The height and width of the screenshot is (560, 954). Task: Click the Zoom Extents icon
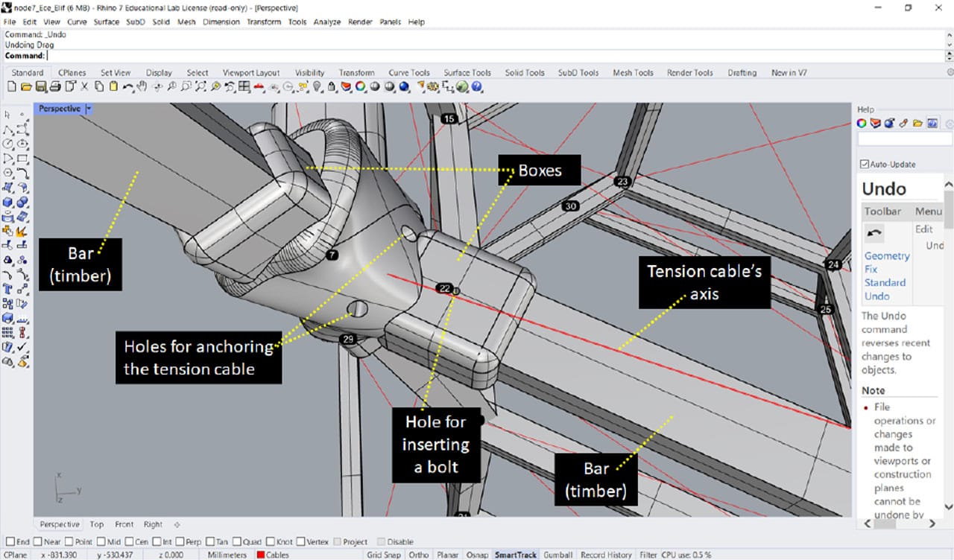click(201, 86)
